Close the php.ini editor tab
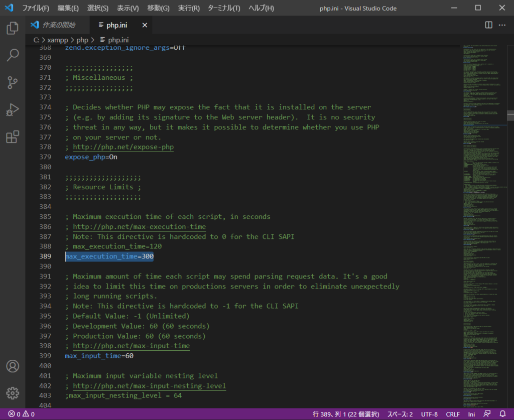 pos(145,25)
